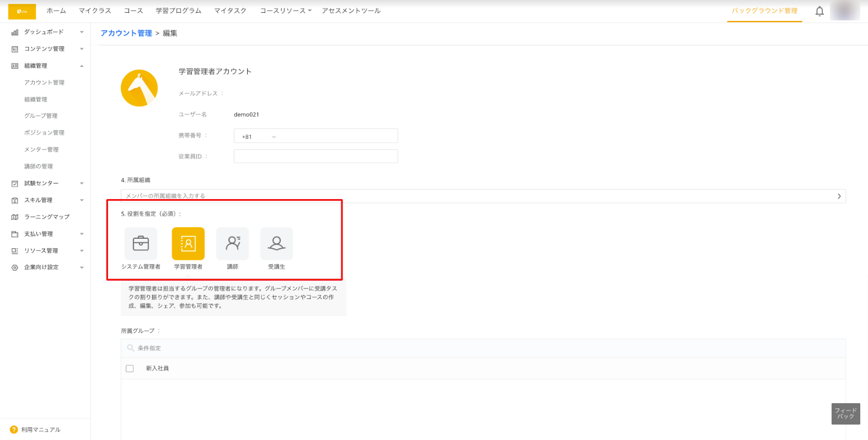
Task: Expand the コンテンツ管理 sidebar menu
Action: click(x=82, y=49)
